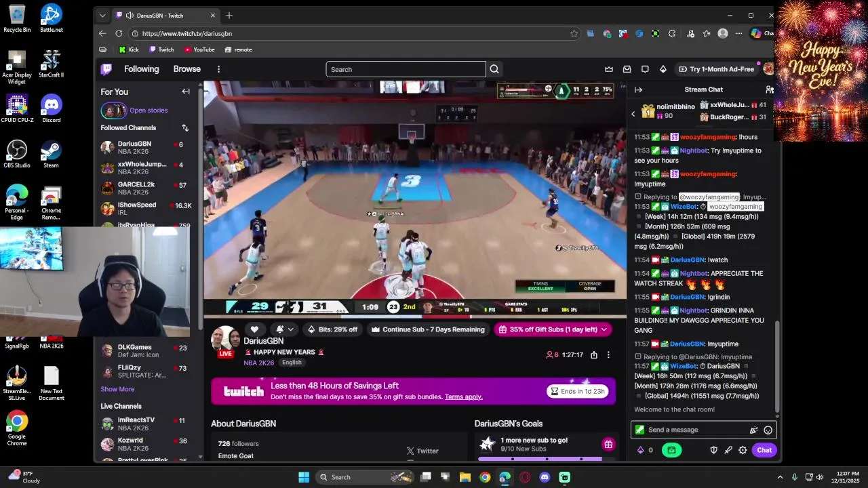Open stories link in sidebar
The image size is (868, 488).
pyautogui.click(x=149, y=110)
